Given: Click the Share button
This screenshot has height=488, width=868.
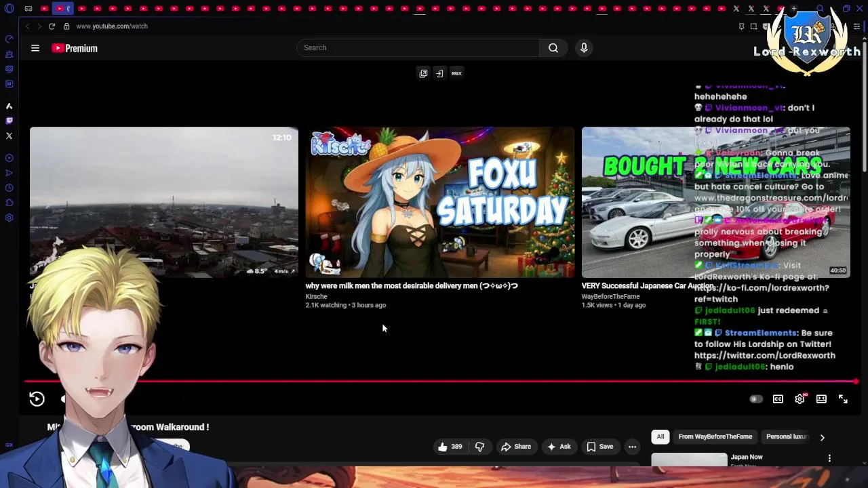Looking at the screenshot, I should 516,447.
